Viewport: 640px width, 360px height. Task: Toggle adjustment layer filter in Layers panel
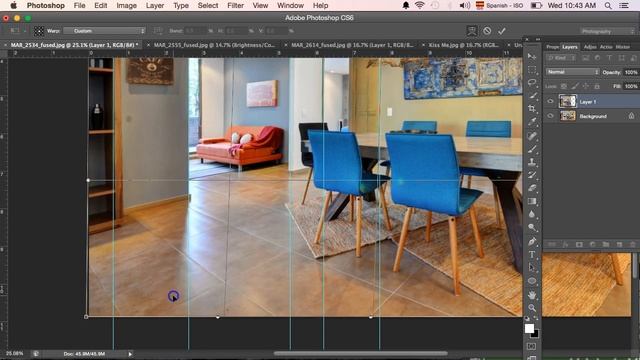pos(597,58)
